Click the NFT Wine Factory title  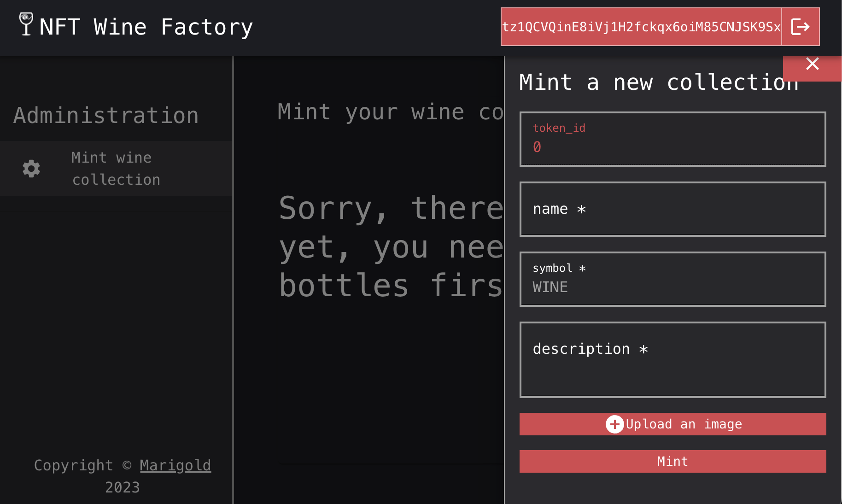pyautogui.click(x=146, y=27)
